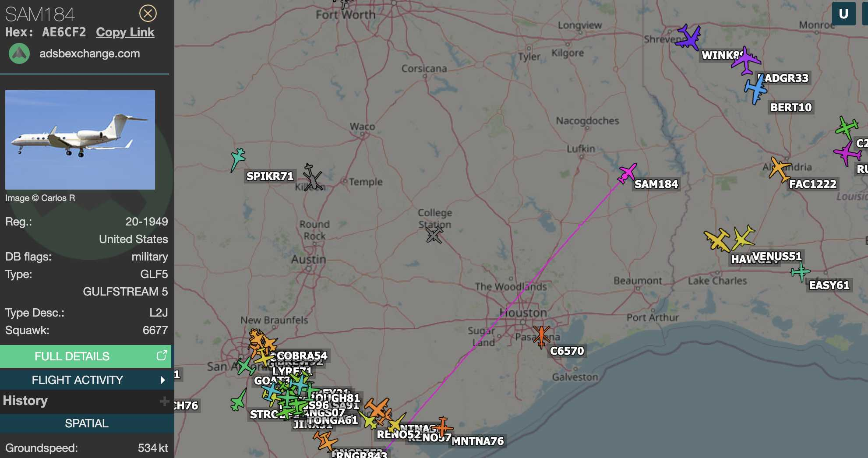
Task: Select the SPIKR71 teal aircraft icon
Action: tap(237, 159)
